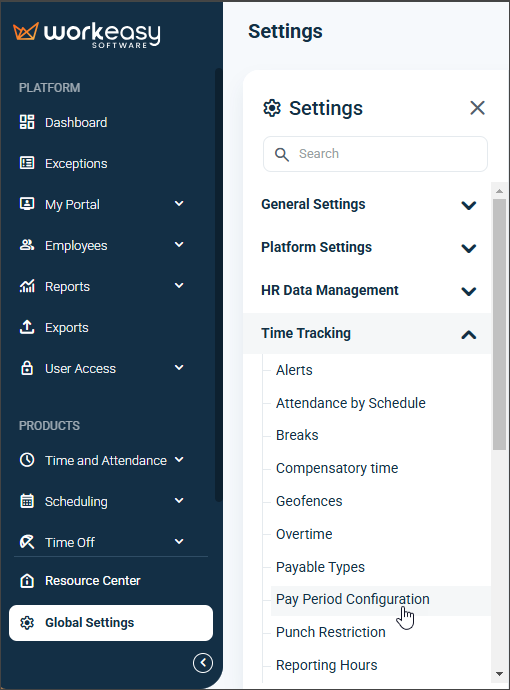Select Global Settings in the sidebar
510x690 pixels.
coord(111,623)
